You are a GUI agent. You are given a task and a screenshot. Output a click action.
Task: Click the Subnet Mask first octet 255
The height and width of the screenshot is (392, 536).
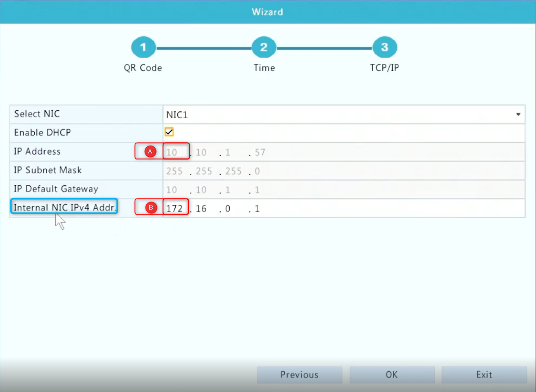(x=174, y=171)
